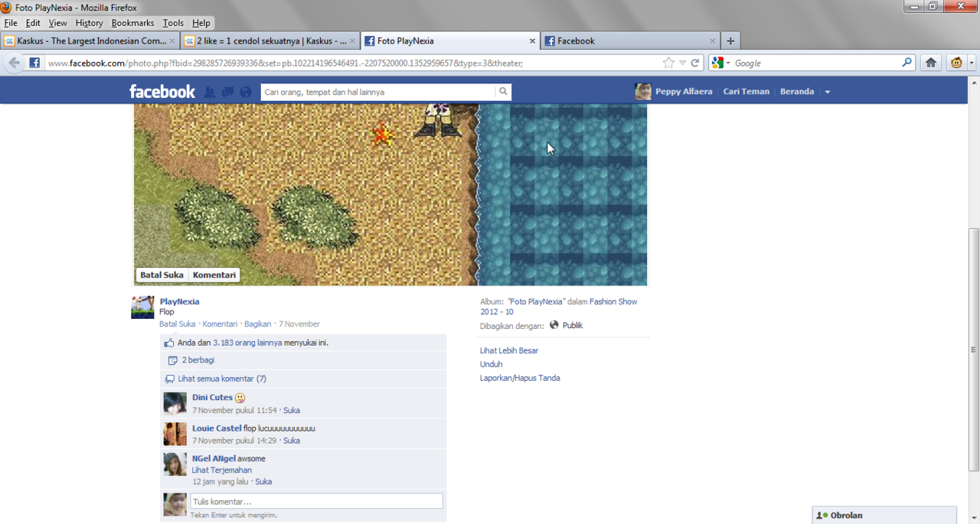Click the vertical page scrollbar thumb
The height and width of the screenshot is (524, 980).
[x=973, y=350]
